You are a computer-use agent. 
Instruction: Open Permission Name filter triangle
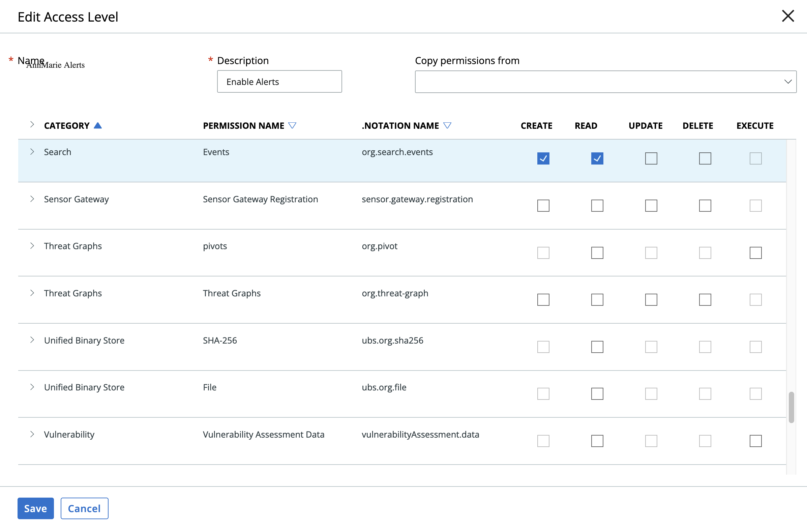point(292,125)
